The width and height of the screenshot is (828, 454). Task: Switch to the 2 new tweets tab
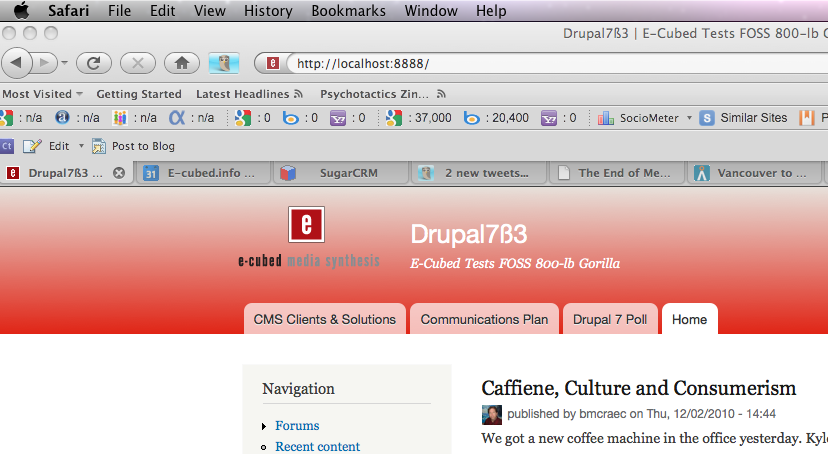tap(479, 173)
